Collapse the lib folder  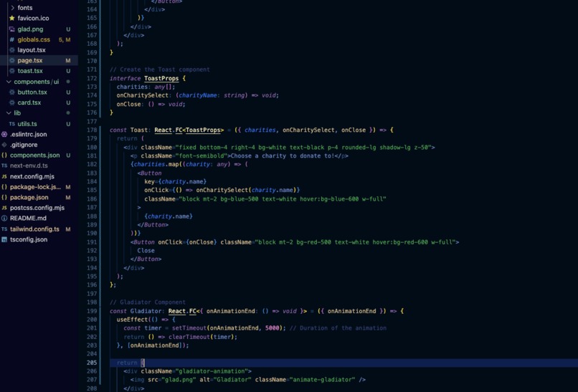(9, 113)
